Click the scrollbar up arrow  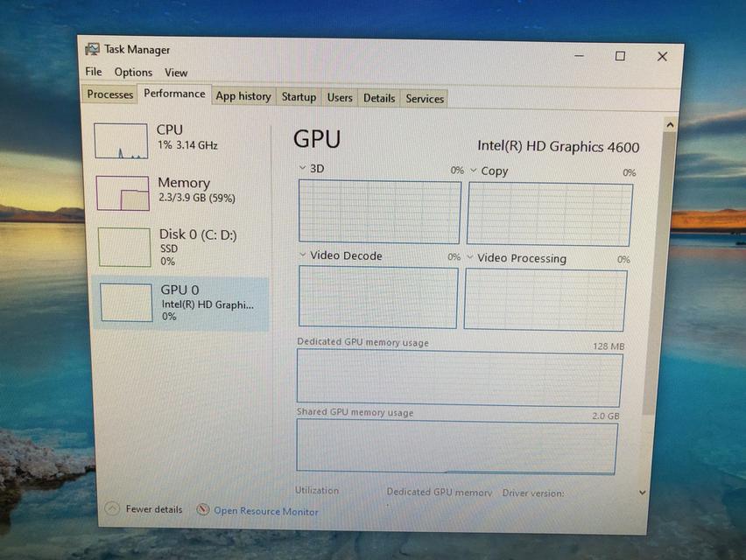click(x=670, y=125)
